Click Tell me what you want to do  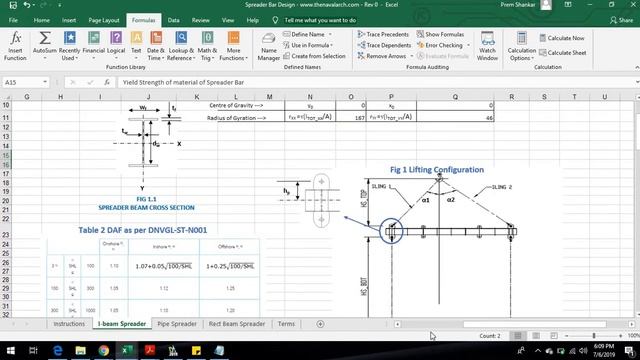pyautogui.click(x=320, y=20)
